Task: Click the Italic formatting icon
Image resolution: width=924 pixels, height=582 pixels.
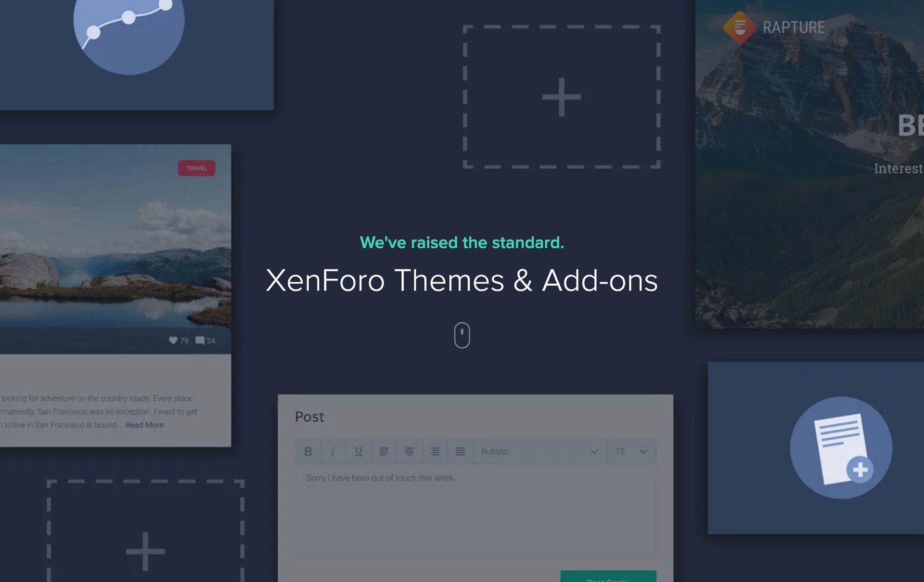Action: pyautogui.click(x=333, y=451)
